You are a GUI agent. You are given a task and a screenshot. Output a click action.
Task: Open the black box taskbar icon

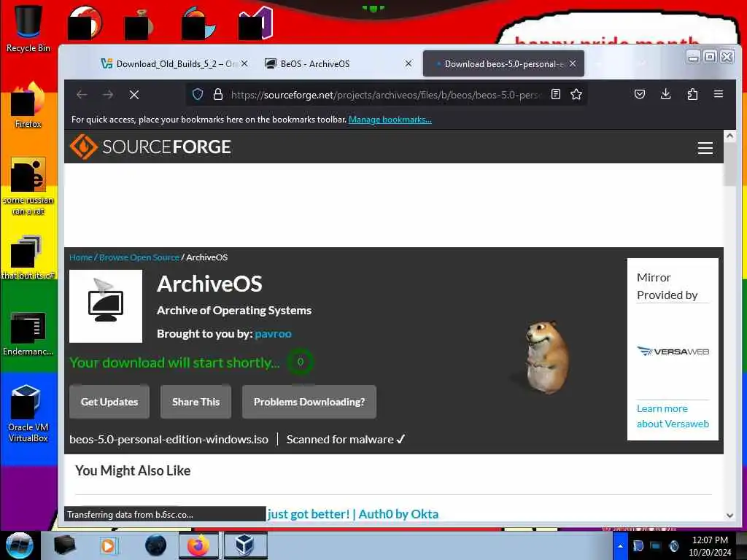(64, 545)
